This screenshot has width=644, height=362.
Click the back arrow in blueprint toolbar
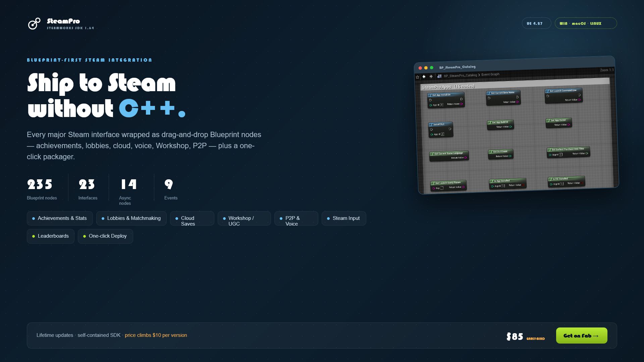(x=424, y=76)
